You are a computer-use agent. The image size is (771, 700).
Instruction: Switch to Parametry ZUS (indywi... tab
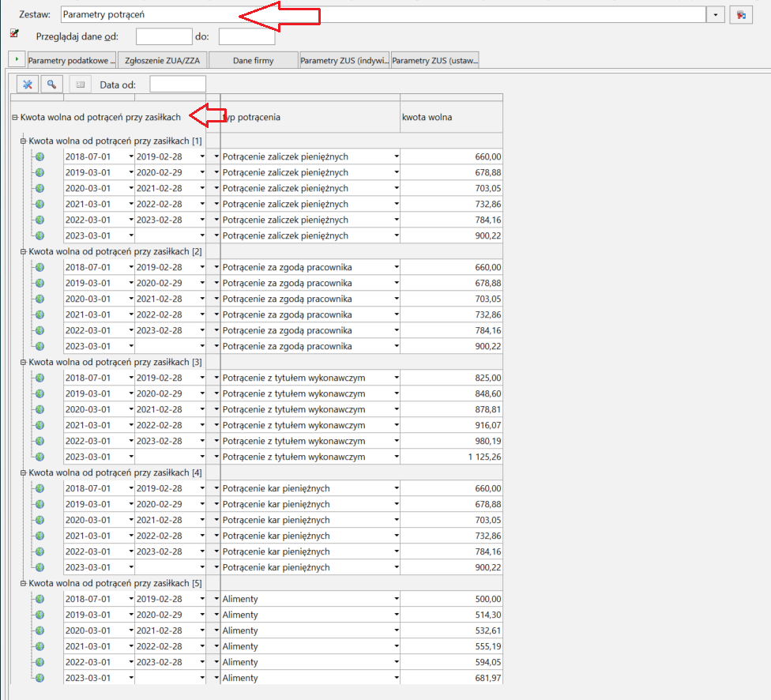pyautogui.click(x=344, y=61)
